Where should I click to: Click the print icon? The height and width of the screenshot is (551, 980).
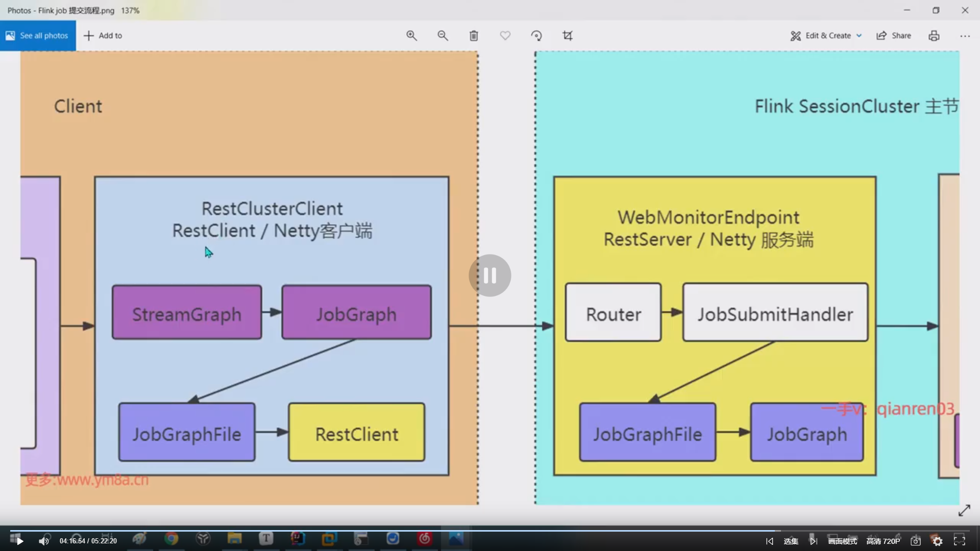pyautogui.click(x=934, y=36)
